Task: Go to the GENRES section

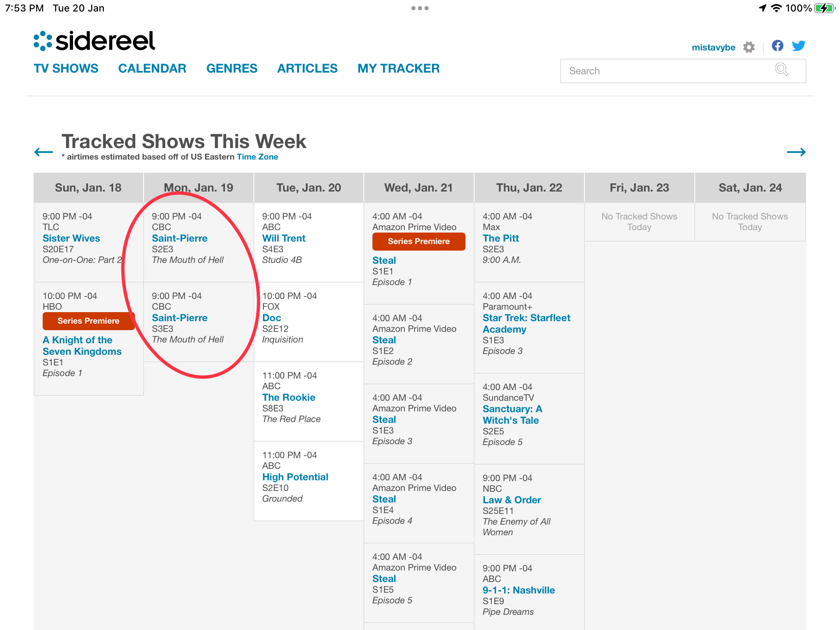Action: point(232,68)
